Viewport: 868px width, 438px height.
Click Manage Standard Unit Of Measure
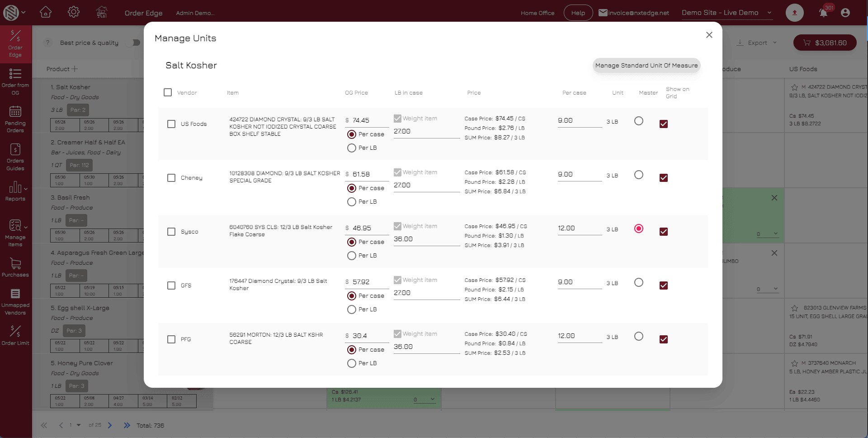click(646, 65)
